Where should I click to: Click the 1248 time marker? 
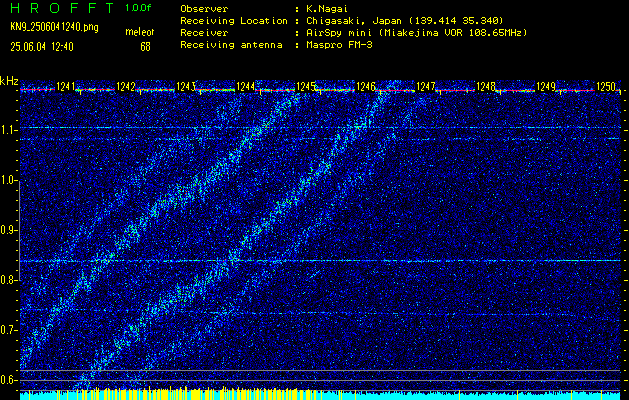coord(485,86)
